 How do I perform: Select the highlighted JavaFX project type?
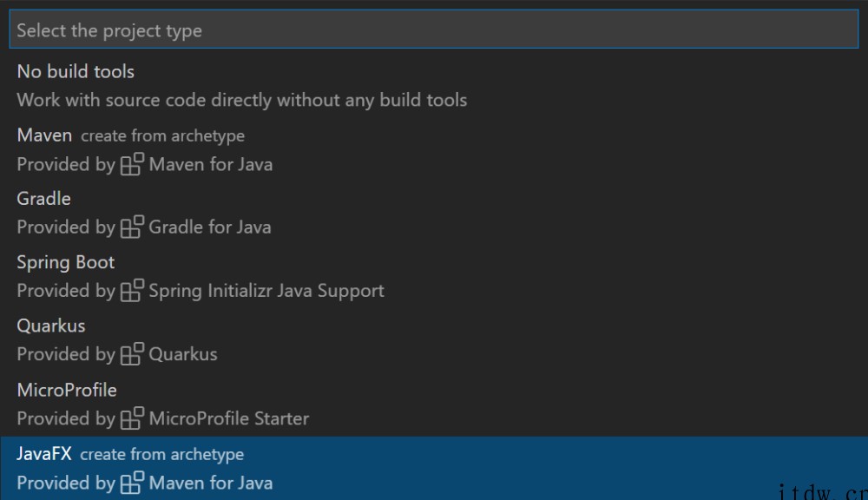click(43, 453)
